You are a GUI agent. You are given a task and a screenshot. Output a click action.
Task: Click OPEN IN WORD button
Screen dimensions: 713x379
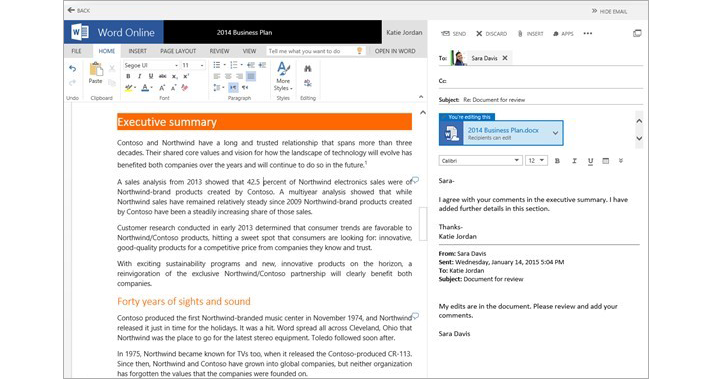pos(395,51)
